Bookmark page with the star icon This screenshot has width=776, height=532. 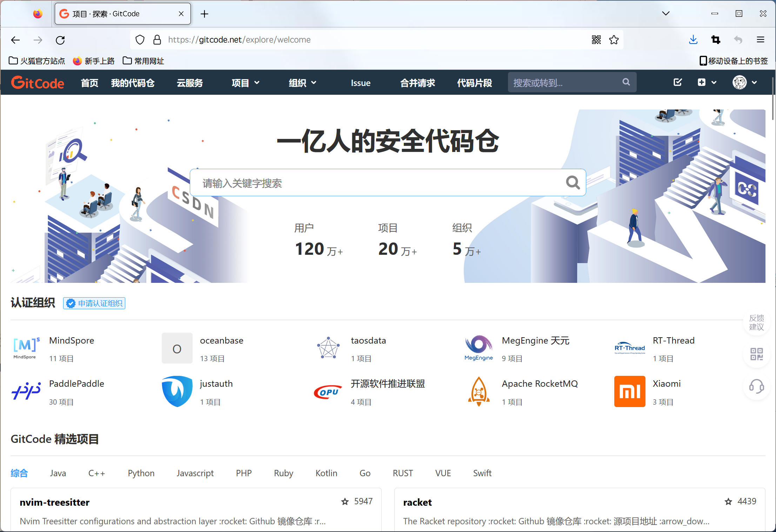[614, 40]
